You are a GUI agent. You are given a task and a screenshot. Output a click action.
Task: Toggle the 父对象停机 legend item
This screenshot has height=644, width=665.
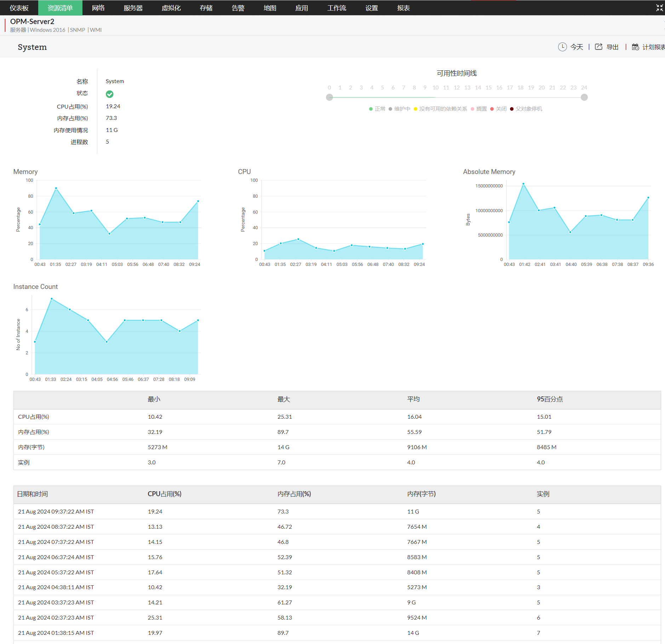pyautogui.click(x=526, y=109)
